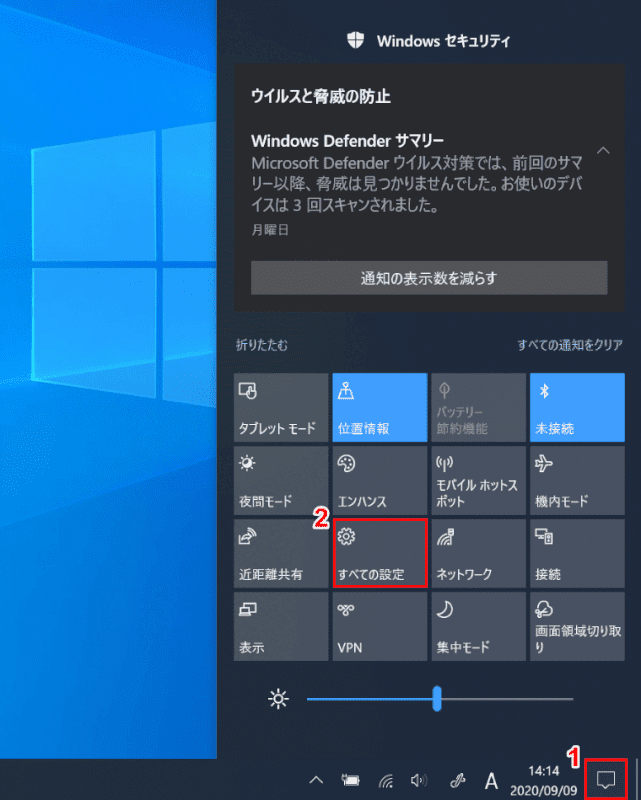Click the brightness slider handle
Screen dimensions: 641x800
pos(437,698)
